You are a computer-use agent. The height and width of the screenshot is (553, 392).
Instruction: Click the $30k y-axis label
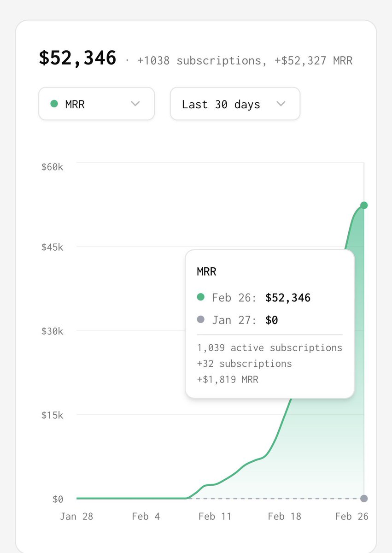pyautogui.click(x=52, y=331)
